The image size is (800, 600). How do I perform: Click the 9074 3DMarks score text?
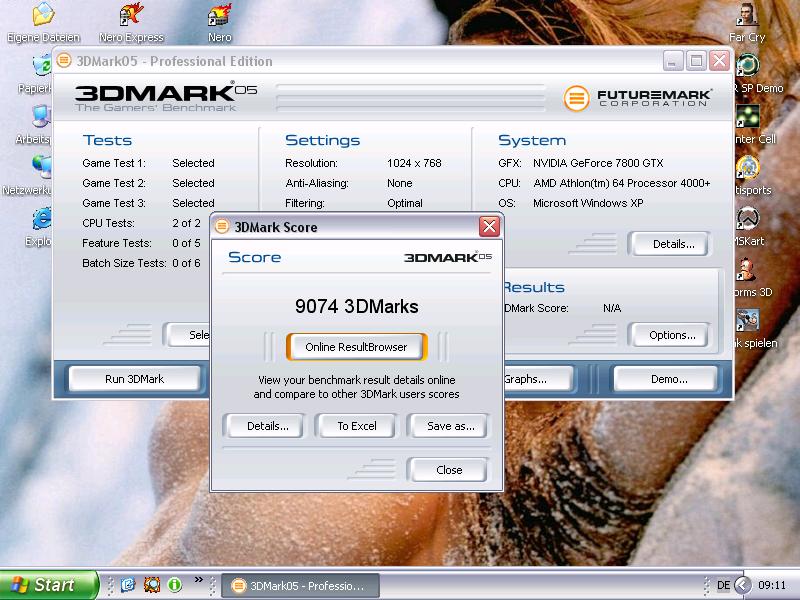357,307
